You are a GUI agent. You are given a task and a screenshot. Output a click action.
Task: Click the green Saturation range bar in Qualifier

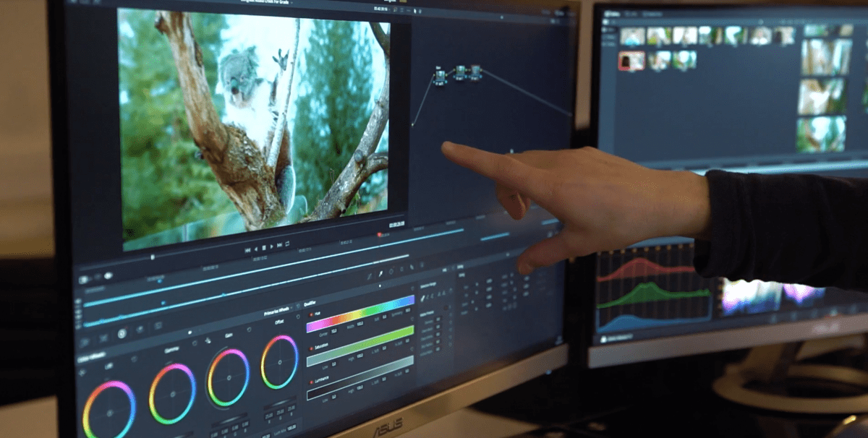click(x=360, y=346)
